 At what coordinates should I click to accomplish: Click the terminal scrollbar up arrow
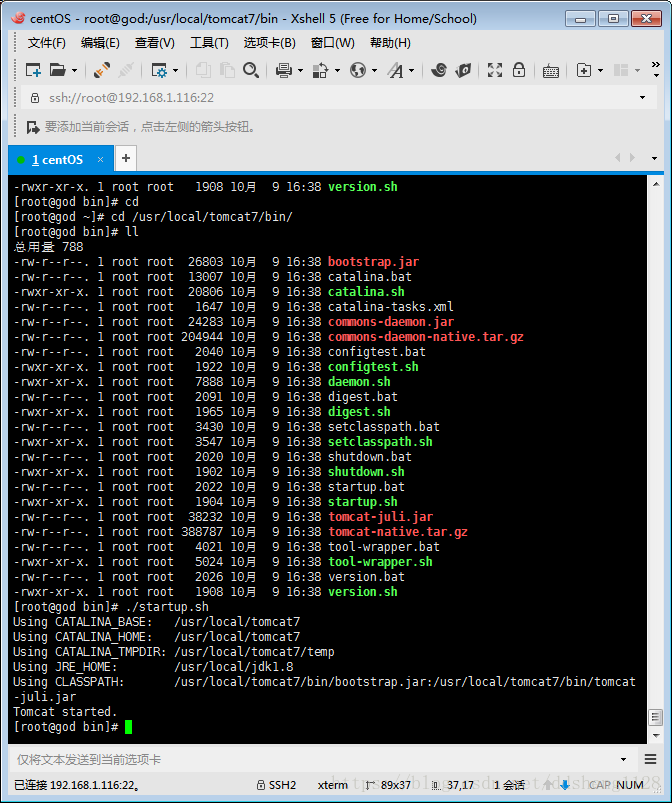pos(656,184)
